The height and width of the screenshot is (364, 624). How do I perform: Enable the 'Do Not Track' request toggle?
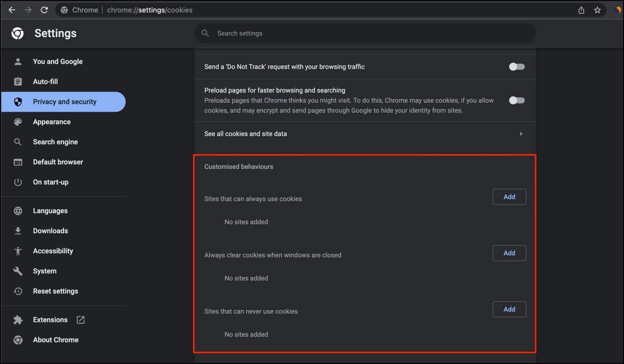[517, 67]
